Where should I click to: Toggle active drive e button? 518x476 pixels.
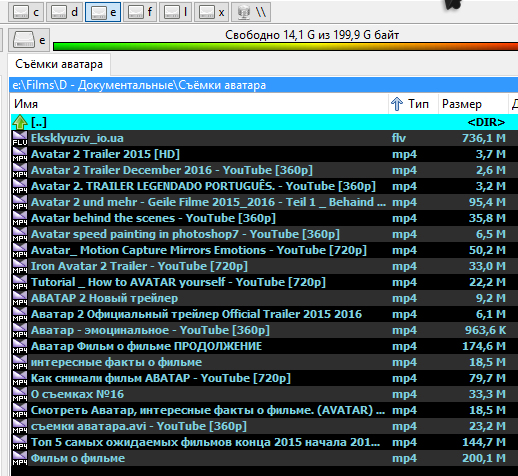pyautogui.click(x=103, y=12)
